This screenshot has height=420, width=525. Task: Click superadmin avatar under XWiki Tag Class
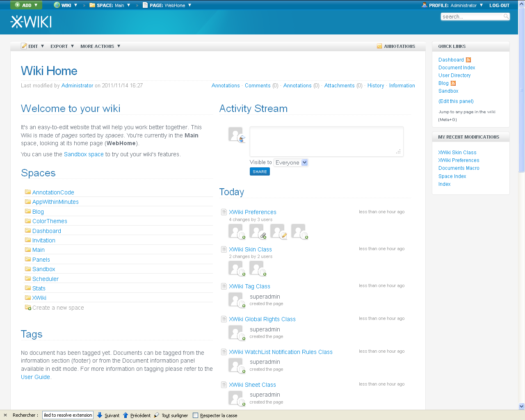click(x=237, y=300)
